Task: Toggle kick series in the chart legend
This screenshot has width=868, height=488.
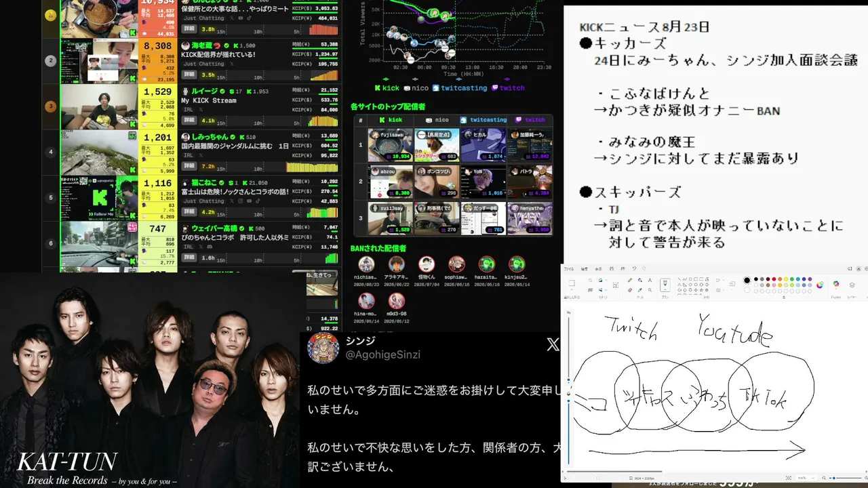Action: coord(387,88)
